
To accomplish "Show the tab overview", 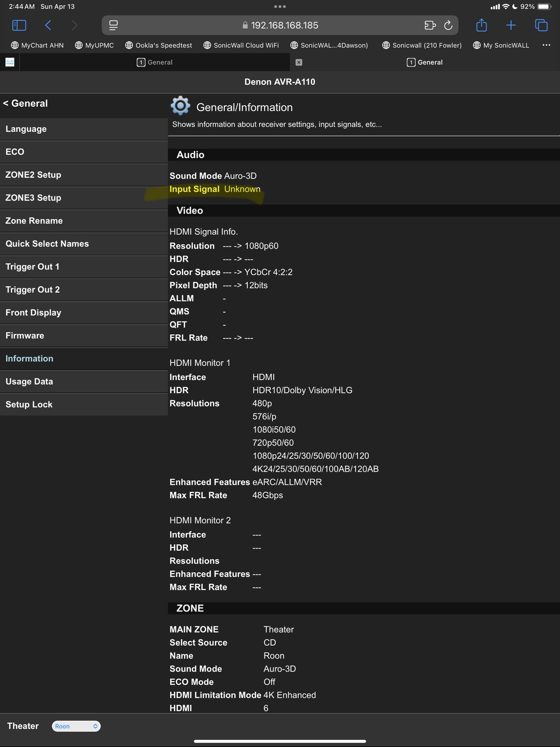I will pos(541,25).
